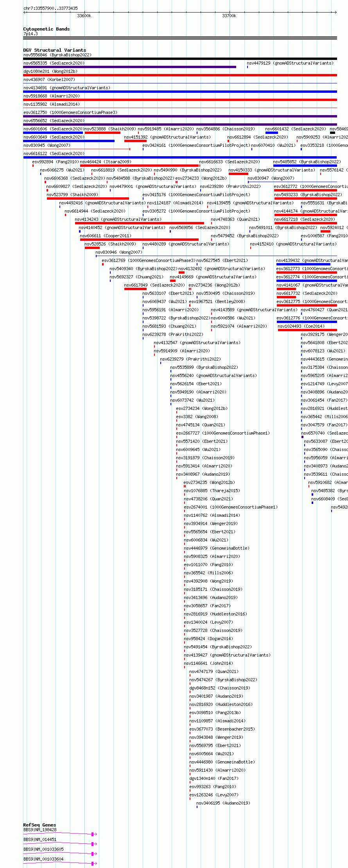Select nsv4748363 (Quan2021) label

click(x=235, y=220)
